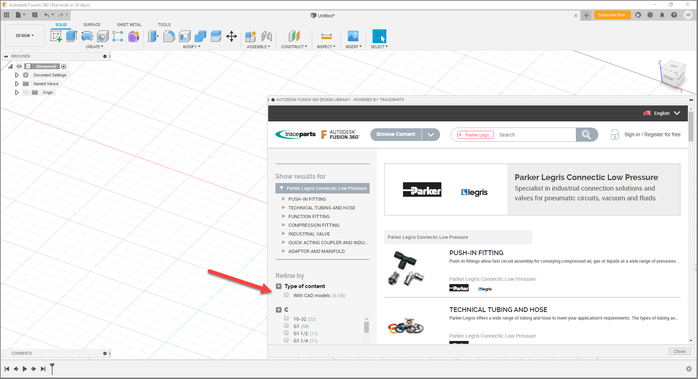Enable the With CAD models checkbox
698x379 pixels.
(286, 295)
